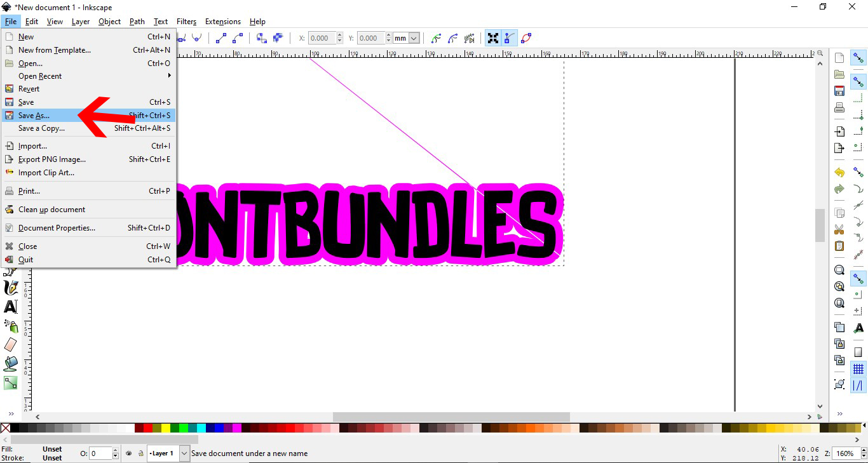The height and width of the screenshot is (463, 868).
Task: Zoom to fit page icon
Action: [x=839, y=303]
